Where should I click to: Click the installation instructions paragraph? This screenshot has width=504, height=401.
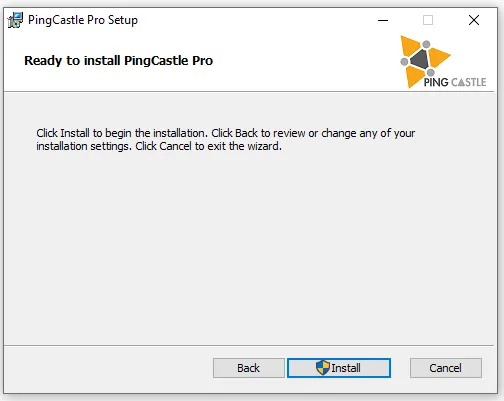click(226, 140)
